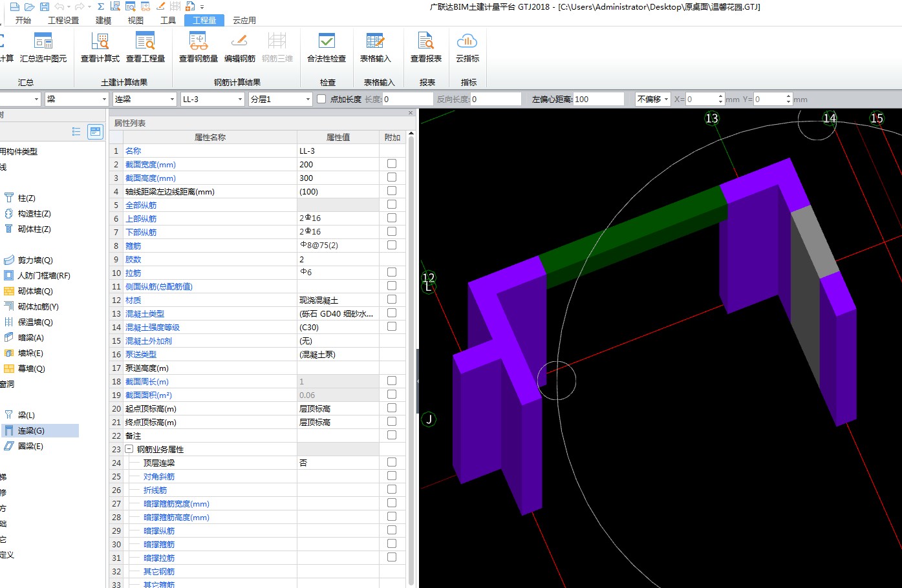Save project using the floppy disk icon

tap(44, 6)
